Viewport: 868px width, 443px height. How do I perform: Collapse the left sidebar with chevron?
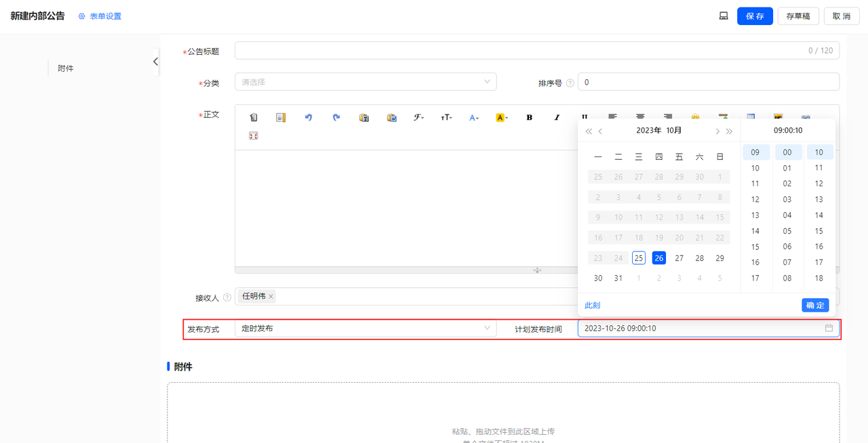156,62
